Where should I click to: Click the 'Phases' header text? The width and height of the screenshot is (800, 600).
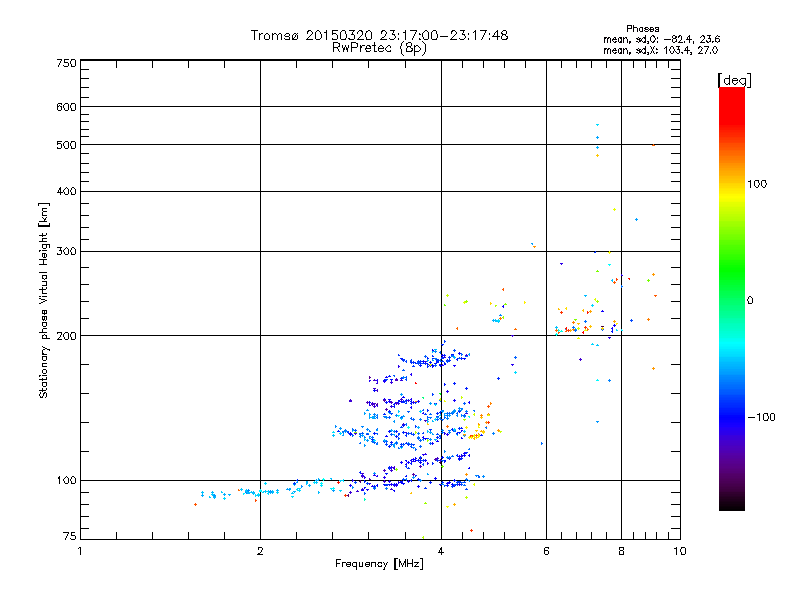(642, 29)
